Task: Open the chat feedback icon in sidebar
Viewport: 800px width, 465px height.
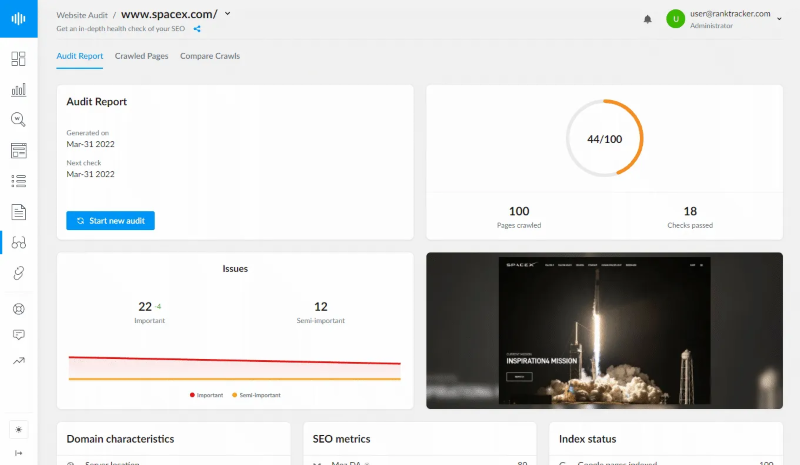Action: click(x=18, y=335)
